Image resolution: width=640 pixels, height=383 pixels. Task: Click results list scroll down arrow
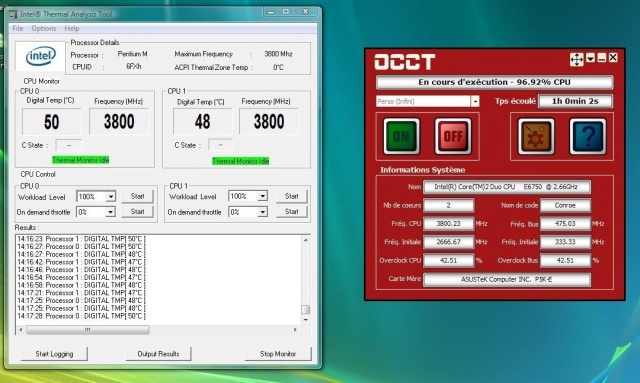pyautogui.click(x=305, y=320)
